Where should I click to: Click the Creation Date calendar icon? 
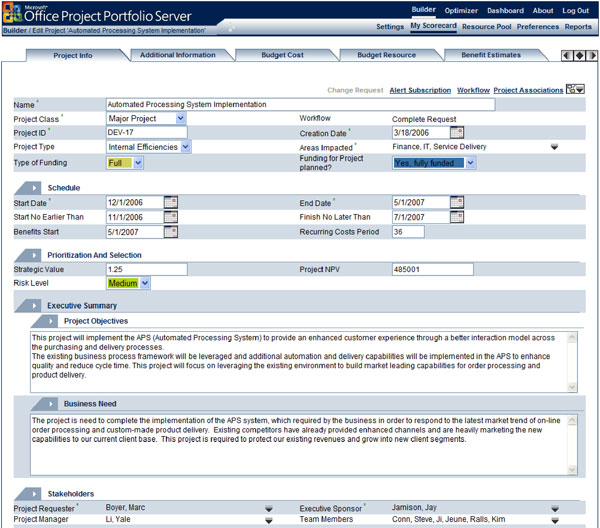456,132
